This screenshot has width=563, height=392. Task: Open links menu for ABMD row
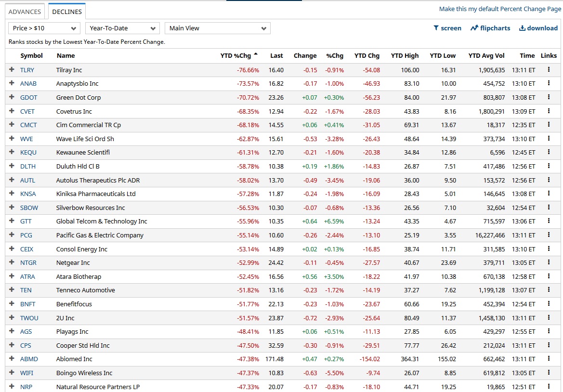(549, 359)
